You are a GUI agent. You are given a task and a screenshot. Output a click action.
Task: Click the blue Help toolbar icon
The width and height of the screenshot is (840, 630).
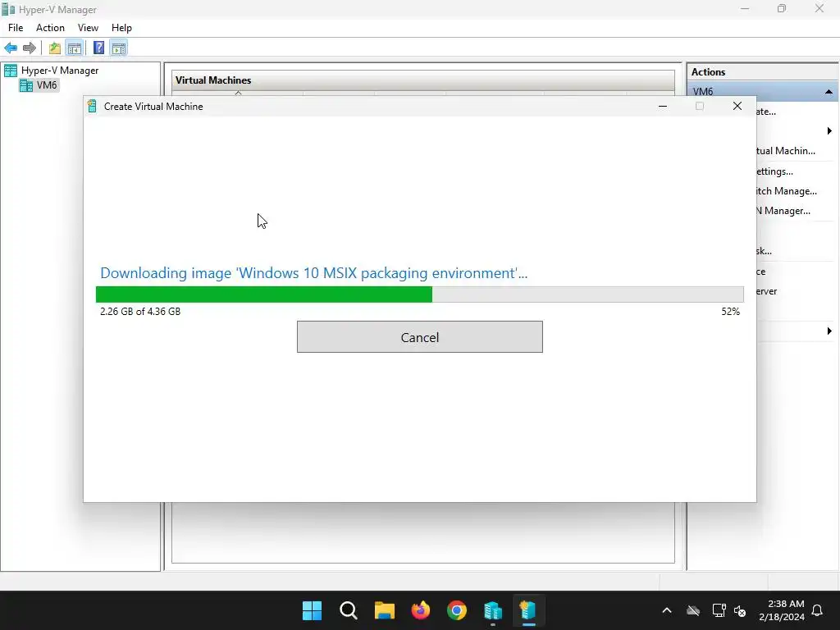[98, 48]
